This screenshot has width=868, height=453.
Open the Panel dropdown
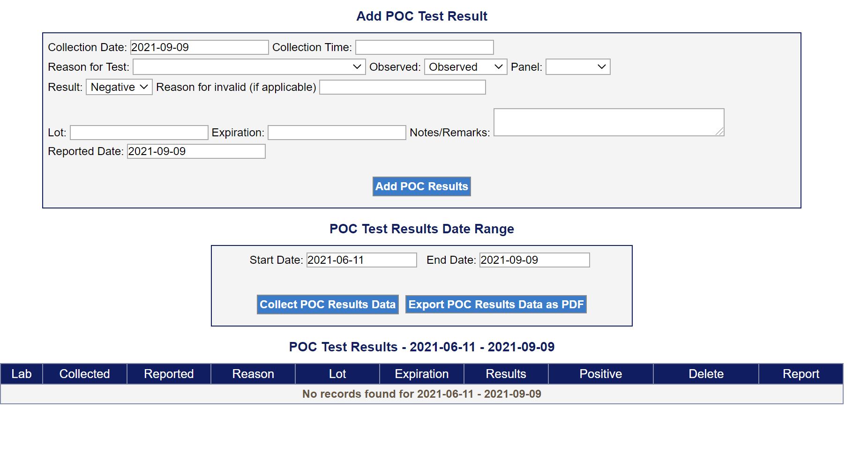578,67
